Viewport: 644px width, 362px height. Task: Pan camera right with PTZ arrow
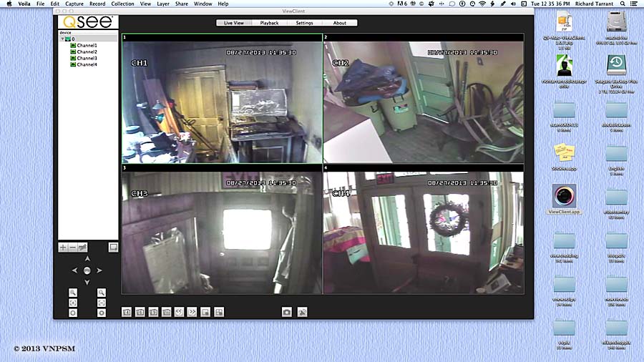99,270
